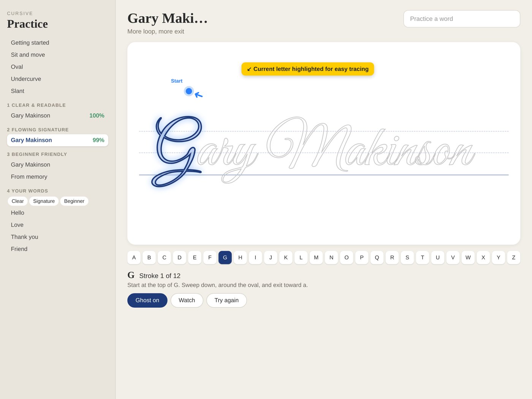Select the Clear style chip
The height and width of the screenshot is (399, 532).
(x=17, y=201)
